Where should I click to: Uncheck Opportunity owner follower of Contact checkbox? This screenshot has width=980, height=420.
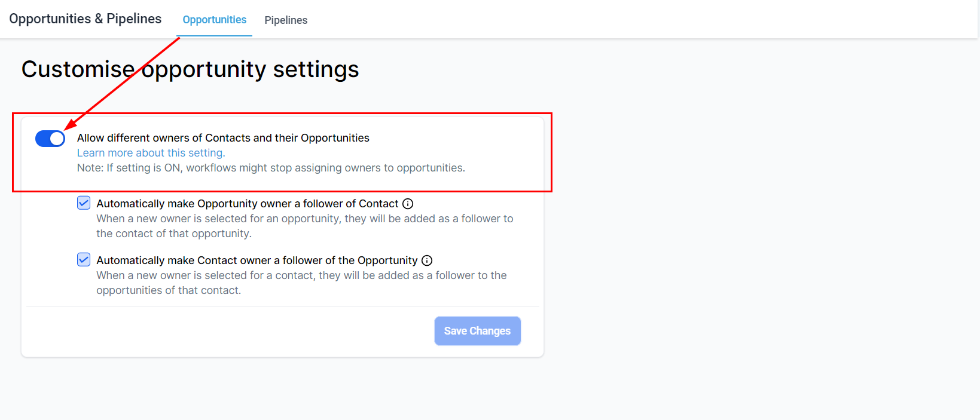point(84,203)
